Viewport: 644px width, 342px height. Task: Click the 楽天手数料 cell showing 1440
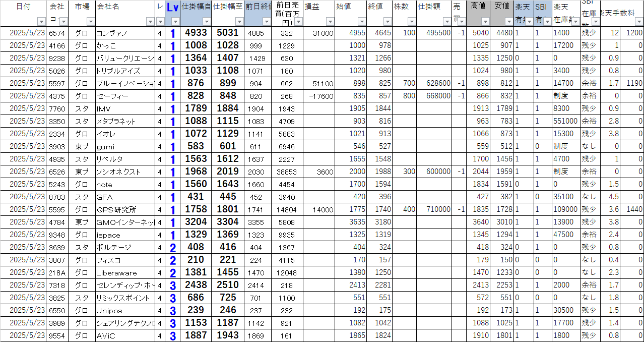[x=632, y=209]
